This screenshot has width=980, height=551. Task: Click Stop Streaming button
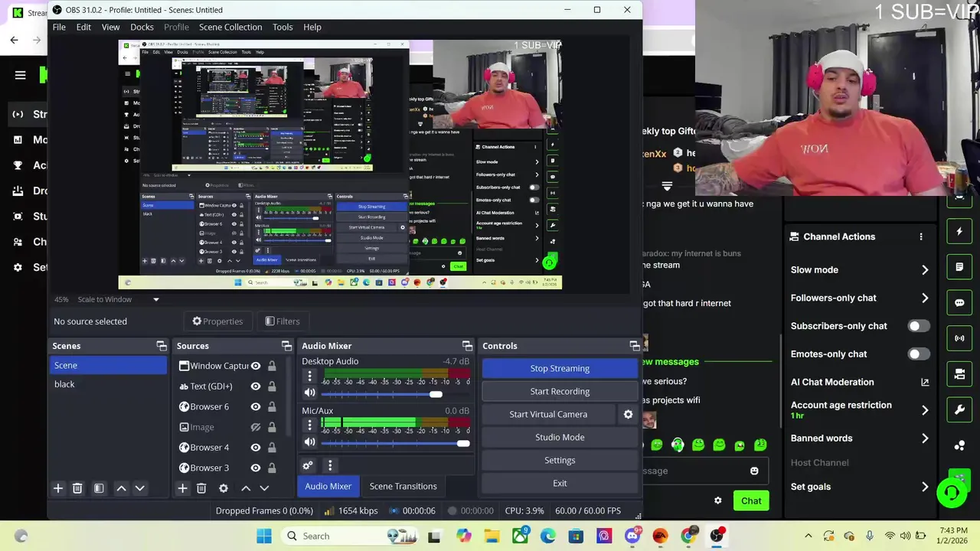(560, 368)
